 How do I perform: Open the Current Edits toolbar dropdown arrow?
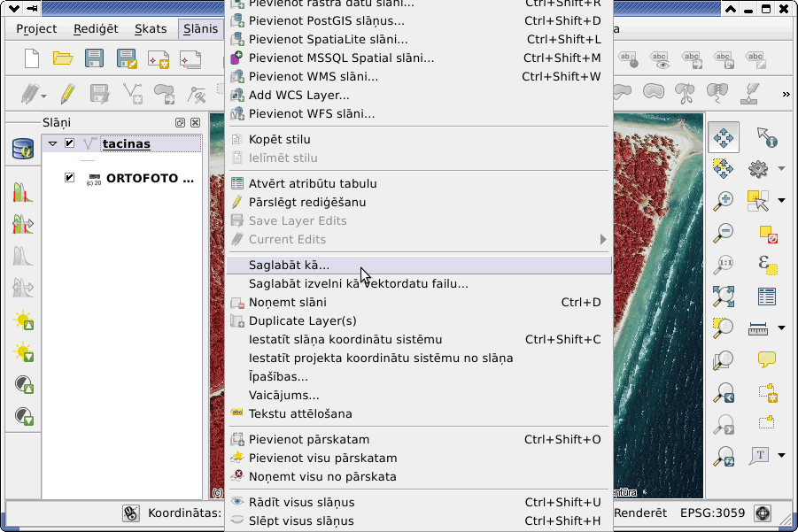pos(43,96)
